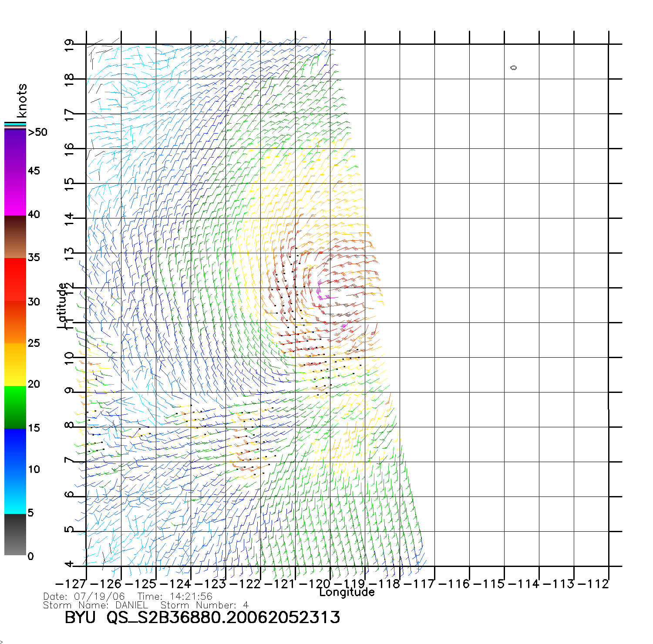
Task: Click the 'knots' legend unit label
Action: [21, 101]
